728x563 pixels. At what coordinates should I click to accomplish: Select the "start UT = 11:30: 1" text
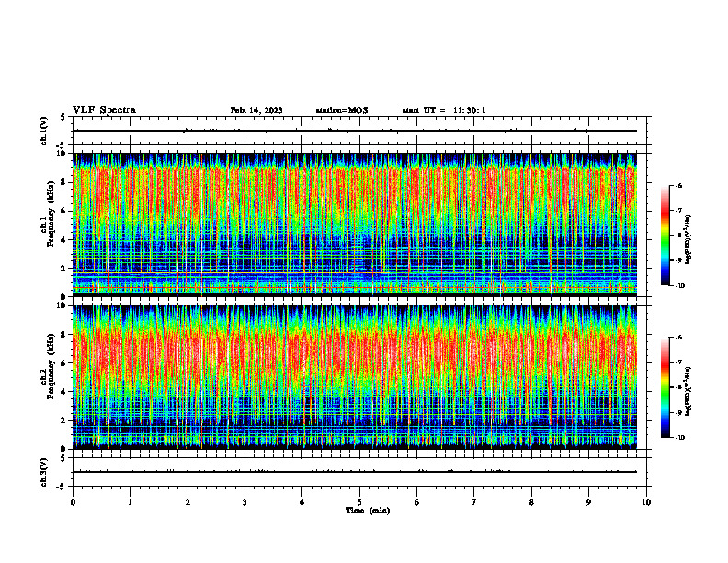[x=444, y=110]
